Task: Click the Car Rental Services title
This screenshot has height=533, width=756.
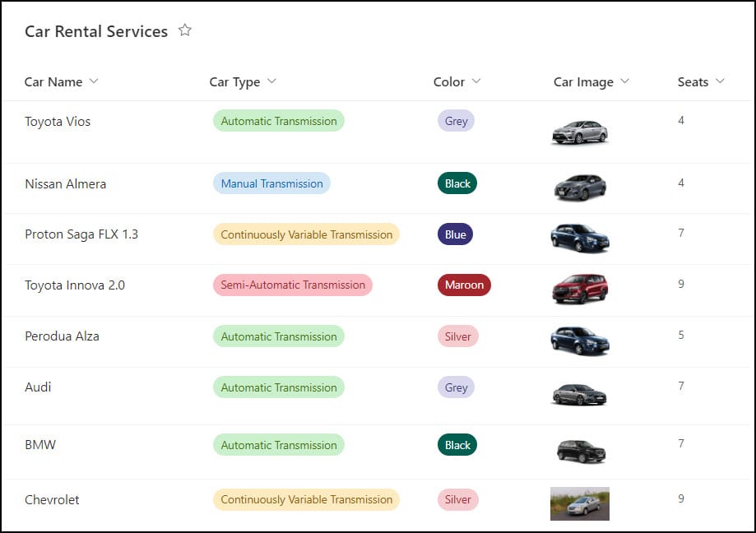Action: (96, 31)
